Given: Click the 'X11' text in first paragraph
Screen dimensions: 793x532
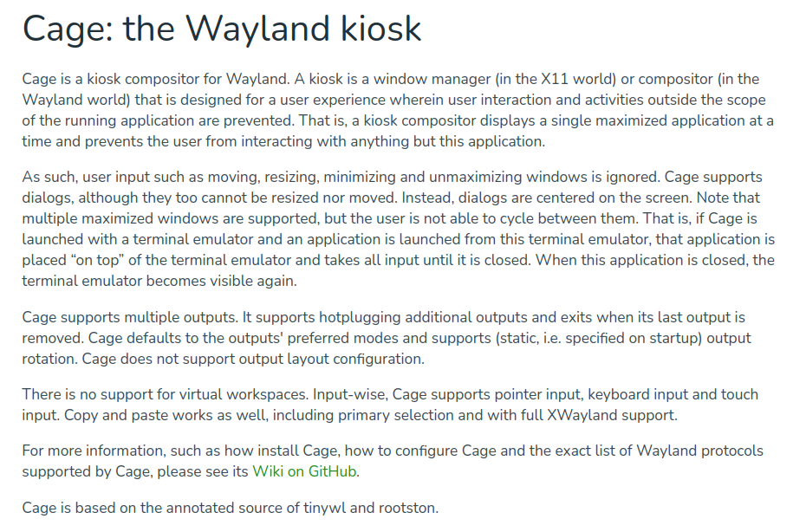Looking at the screenshot, I should pos(555,80).
